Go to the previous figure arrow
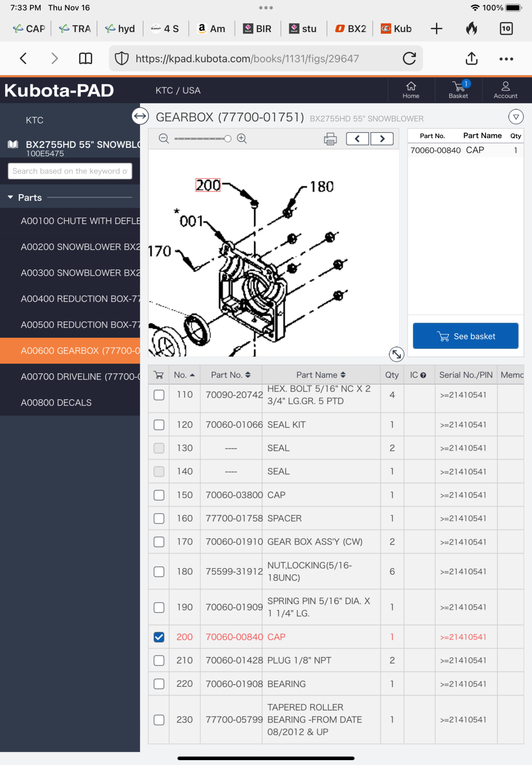The width and height of the screenshot is (532, 765). pos(358,139)
